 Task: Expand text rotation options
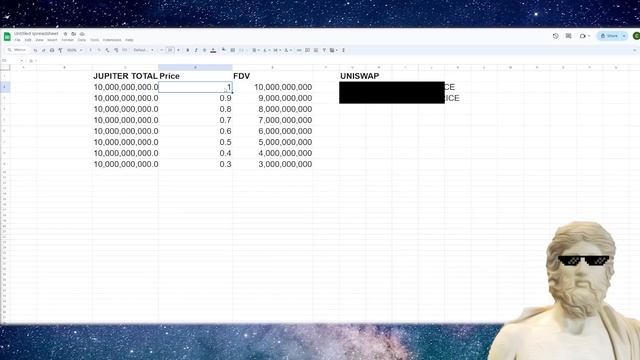288,50
